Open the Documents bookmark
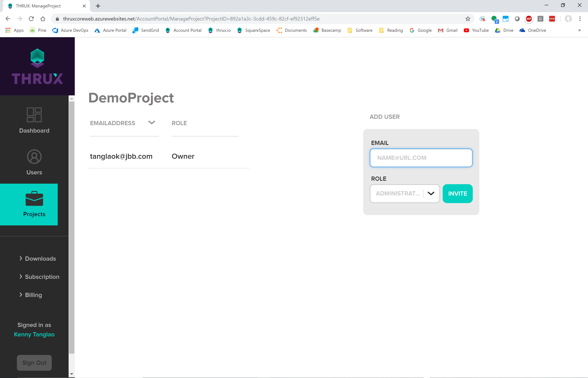 [x=291, y=30]
